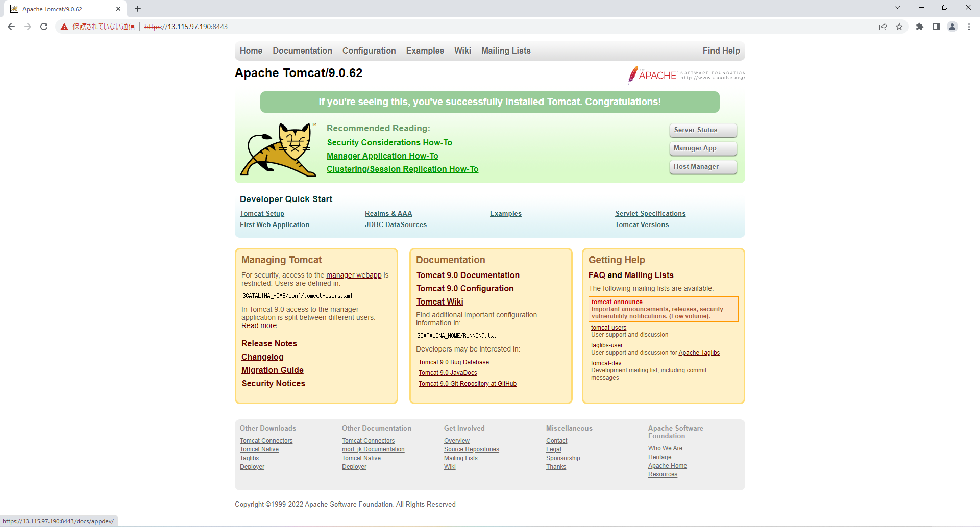Select the Documentation menu item

[x=302, y=51]
